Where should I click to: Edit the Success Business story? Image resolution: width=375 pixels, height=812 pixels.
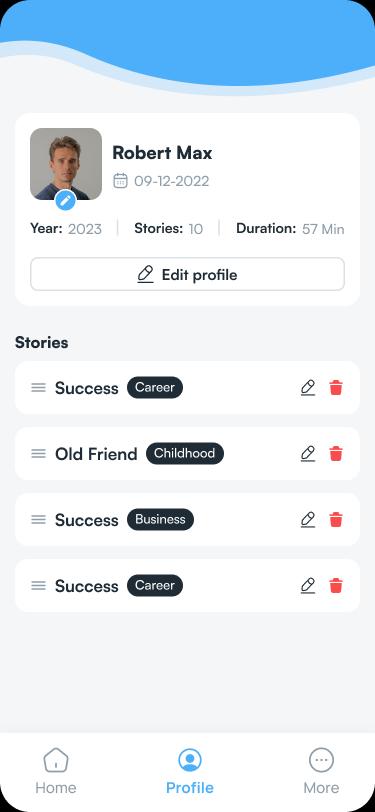point(308,519)
